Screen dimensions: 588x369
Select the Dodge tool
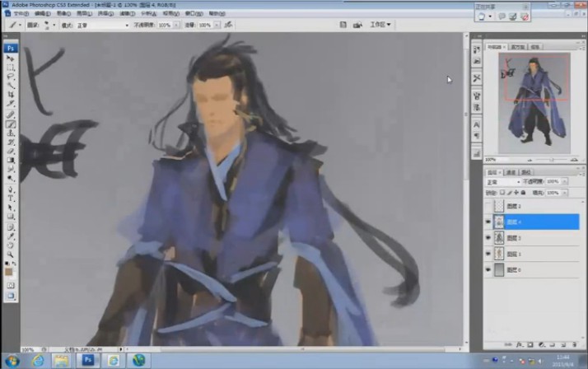(x=11, y=178)
